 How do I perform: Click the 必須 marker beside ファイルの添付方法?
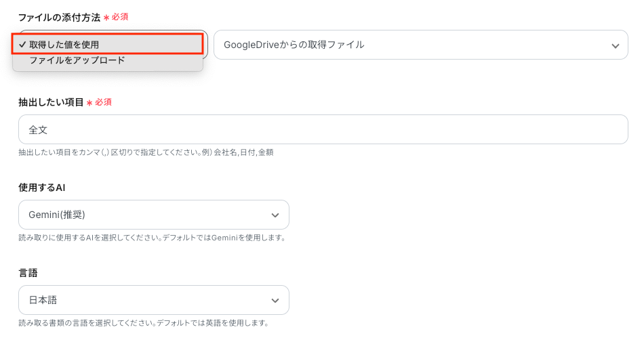[119, 17]
